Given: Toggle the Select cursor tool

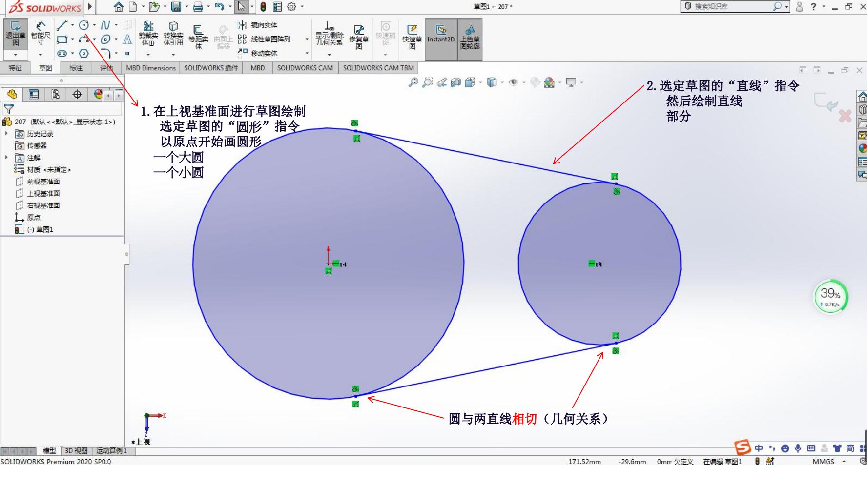Looking at the screenshot, I should click(x=241, y=7).
